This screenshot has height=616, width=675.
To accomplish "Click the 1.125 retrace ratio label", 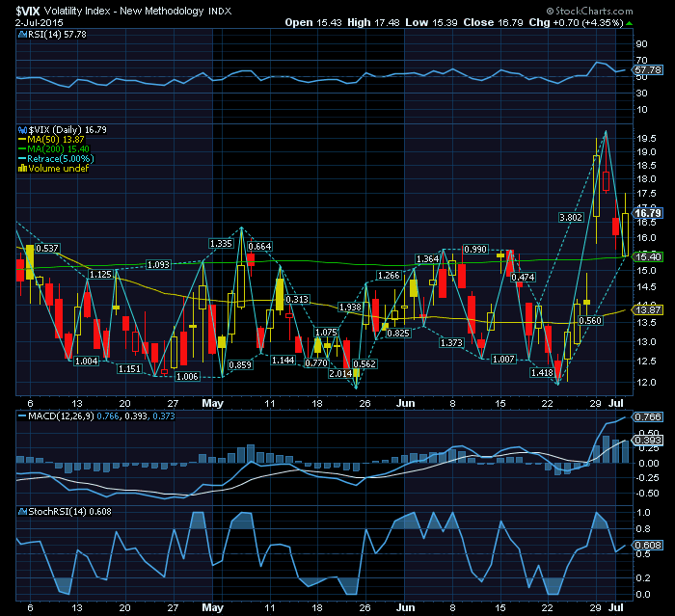I will tap(100, 275).
